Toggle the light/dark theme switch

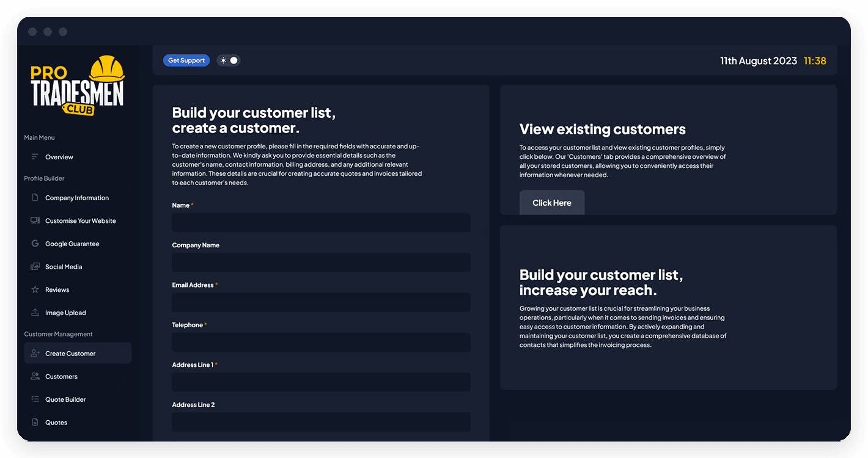pos(229,60)
